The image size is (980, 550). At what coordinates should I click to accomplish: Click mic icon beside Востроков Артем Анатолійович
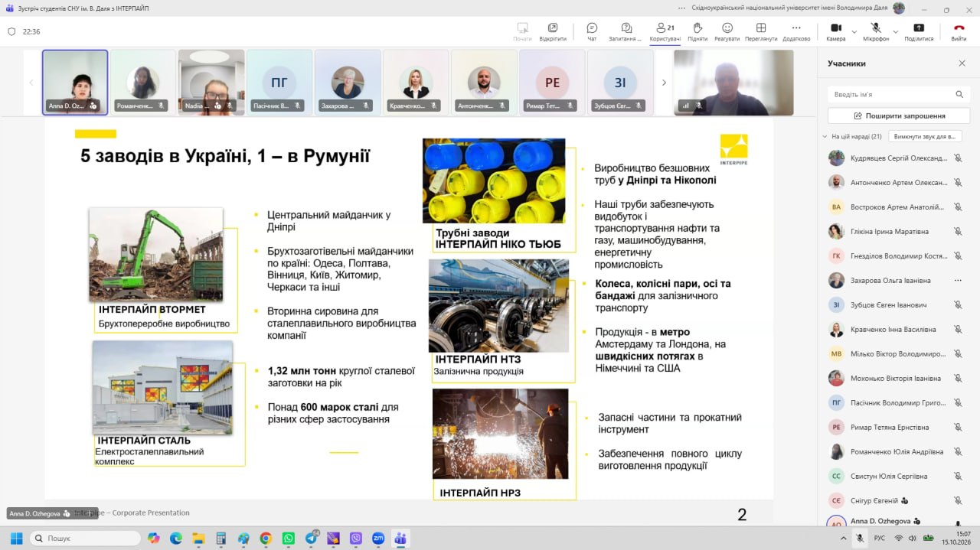tap(957, 207)
